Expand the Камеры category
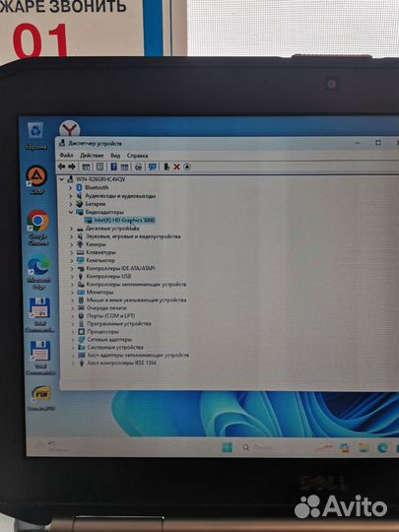Screen dimensions: 399x532 pyautogui.click(x=72, y=244)
